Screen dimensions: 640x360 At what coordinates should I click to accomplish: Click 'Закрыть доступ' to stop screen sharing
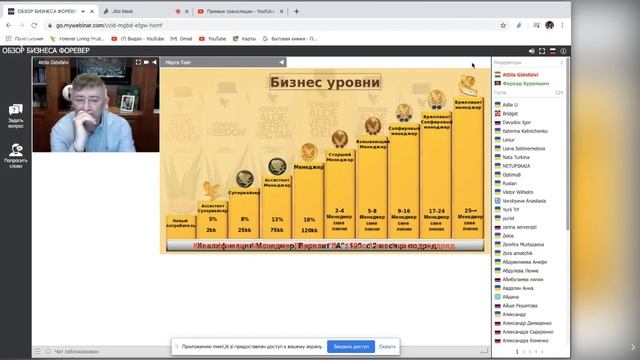(x=351, y=347)
